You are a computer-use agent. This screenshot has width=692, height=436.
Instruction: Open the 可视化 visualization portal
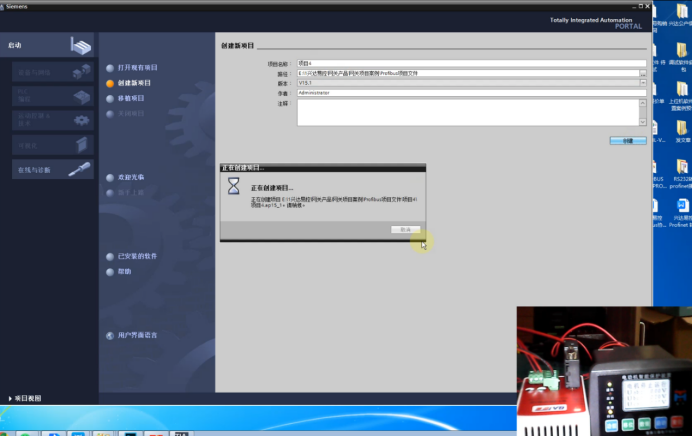53,145
